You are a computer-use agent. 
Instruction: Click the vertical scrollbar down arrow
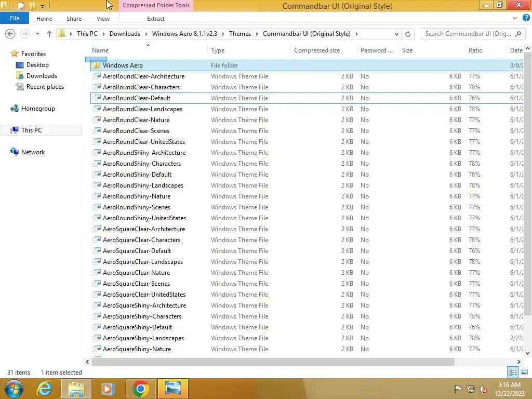point(528,353)
